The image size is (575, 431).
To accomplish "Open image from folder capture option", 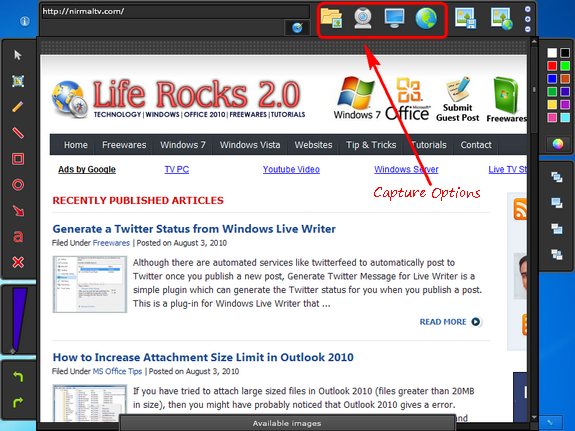I will click(x=332, y=18).
